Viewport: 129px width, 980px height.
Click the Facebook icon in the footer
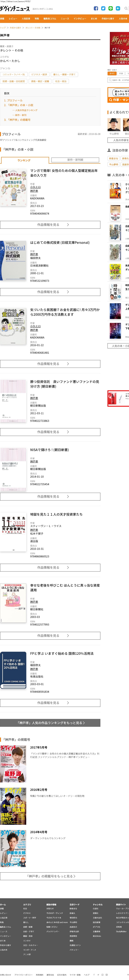point(94,975)
